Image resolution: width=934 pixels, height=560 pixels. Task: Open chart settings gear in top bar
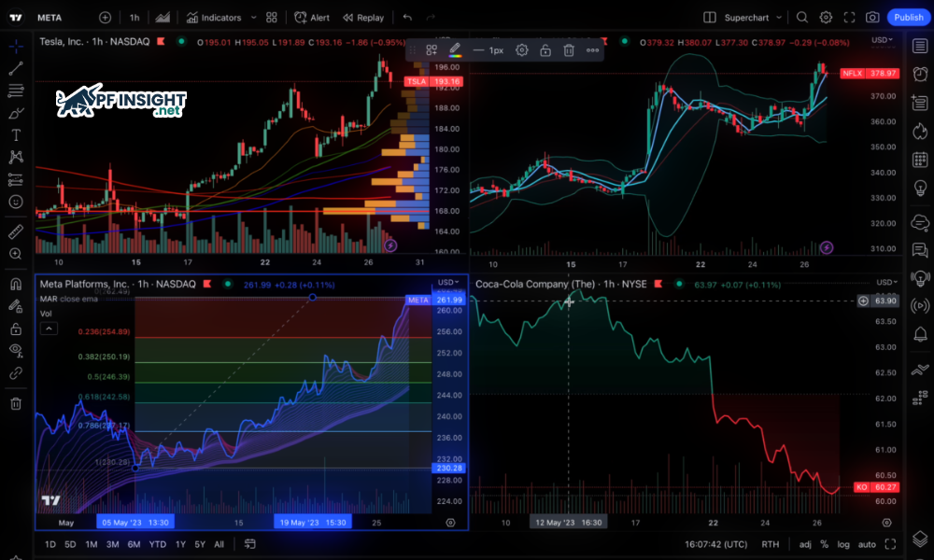point(826,17)
